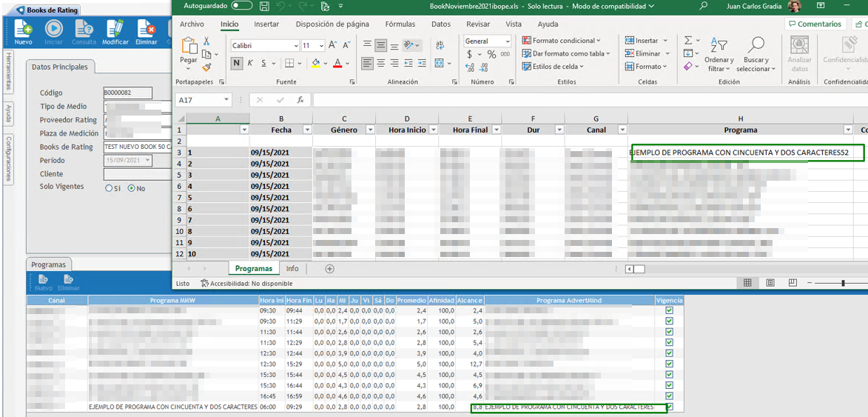Open the Período date dropdown
Image resolution: width=868 pixels, height=417 pixels.
click(x=147, y=161)
